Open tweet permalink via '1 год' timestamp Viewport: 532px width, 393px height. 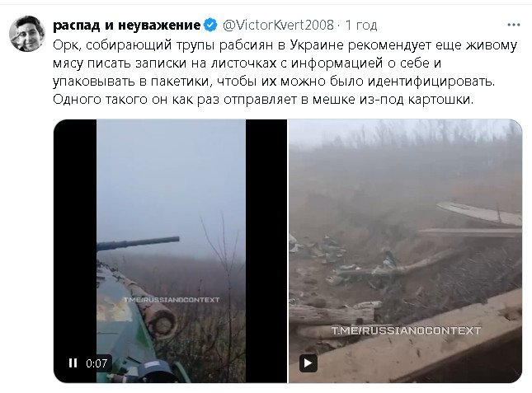click(x=361, y=25)
